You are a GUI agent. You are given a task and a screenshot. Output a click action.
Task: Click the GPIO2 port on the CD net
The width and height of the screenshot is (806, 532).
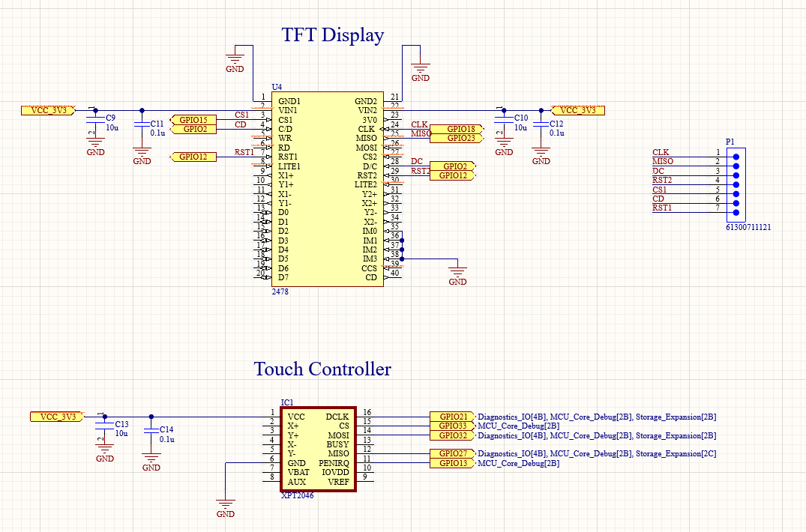(193, 130)
